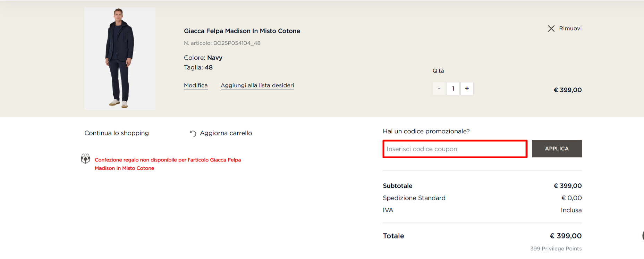The image size is (644, 259).
Task: Click the APPLICA button
Action: (x=557, y=149)
